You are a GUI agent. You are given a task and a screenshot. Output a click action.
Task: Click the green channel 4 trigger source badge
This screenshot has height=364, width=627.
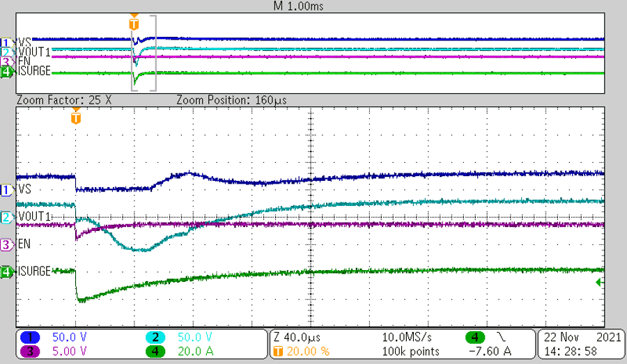tap(475, 338)
